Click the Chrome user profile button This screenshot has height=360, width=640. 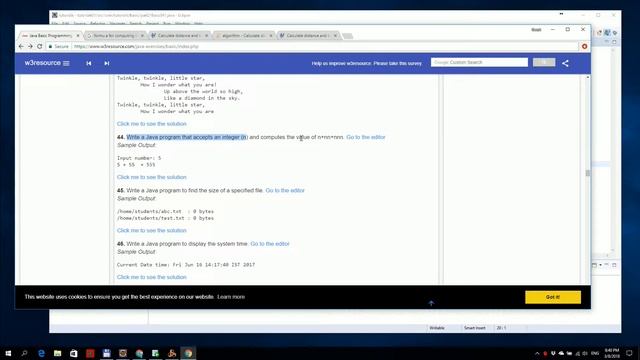536,30
